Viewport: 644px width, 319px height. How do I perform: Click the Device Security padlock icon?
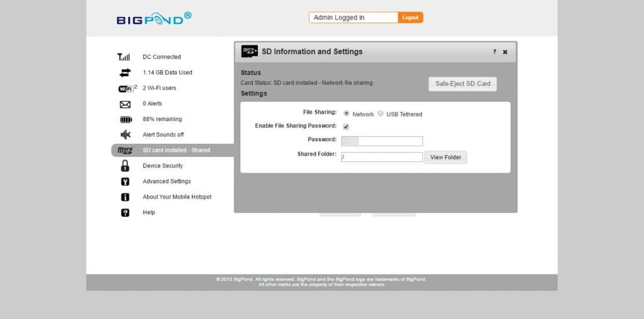(x=125, y=166)
